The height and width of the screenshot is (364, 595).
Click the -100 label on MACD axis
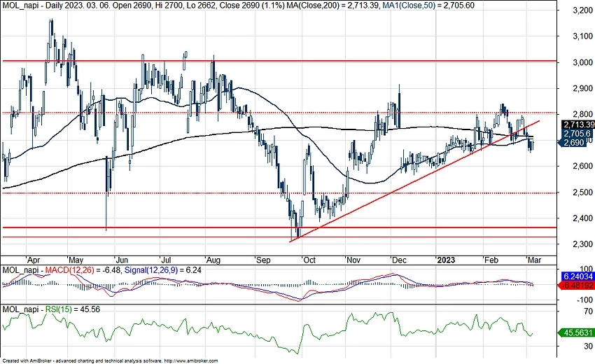[584, 300]
